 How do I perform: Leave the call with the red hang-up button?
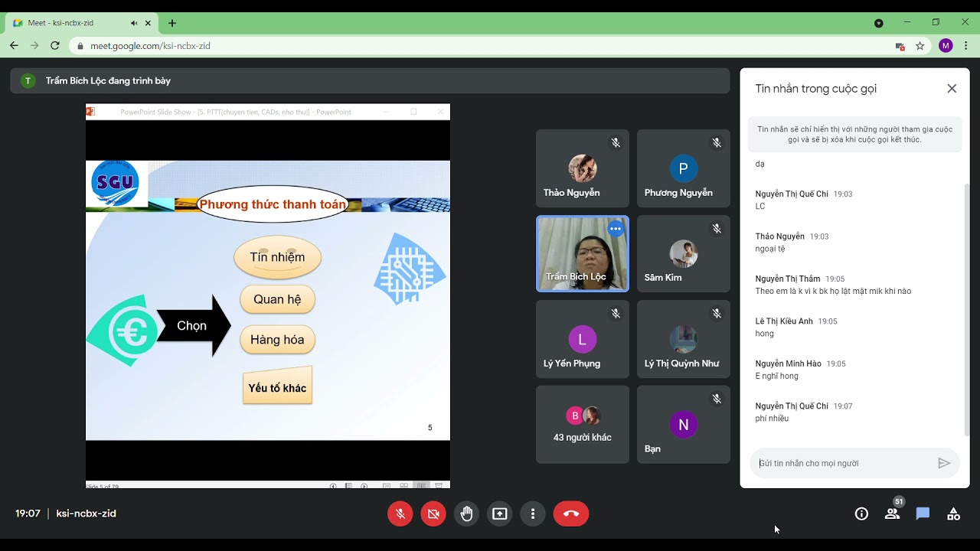571,514
